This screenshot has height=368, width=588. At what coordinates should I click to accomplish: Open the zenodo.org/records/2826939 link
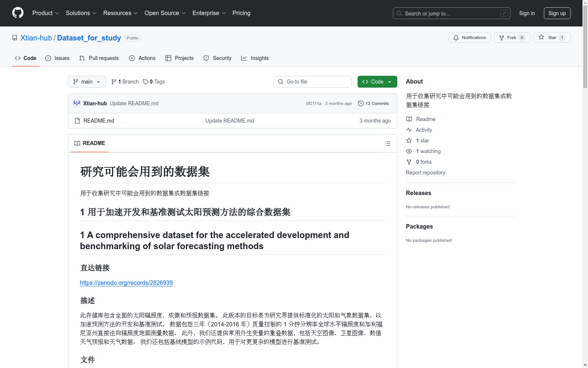pyautogui.click(x=126, y=283)
